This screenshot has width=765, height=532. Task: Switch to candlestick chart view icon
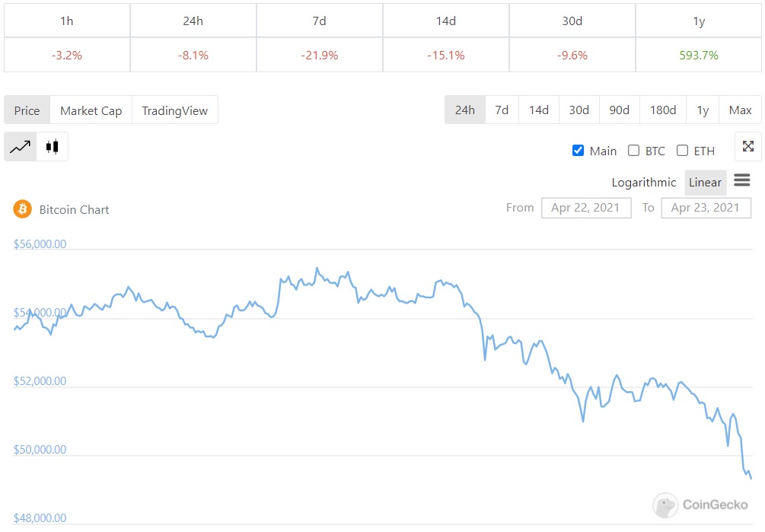52,147
